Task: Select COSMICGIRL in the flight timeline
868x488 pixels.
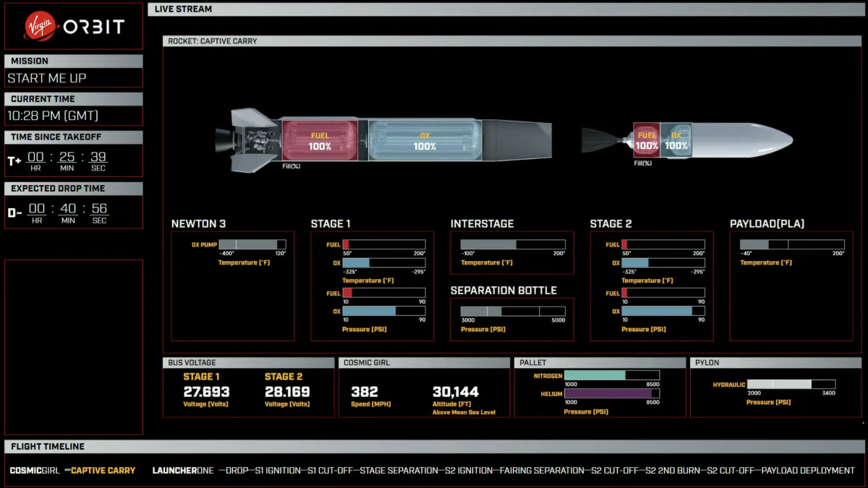Action: coord(34,471)
